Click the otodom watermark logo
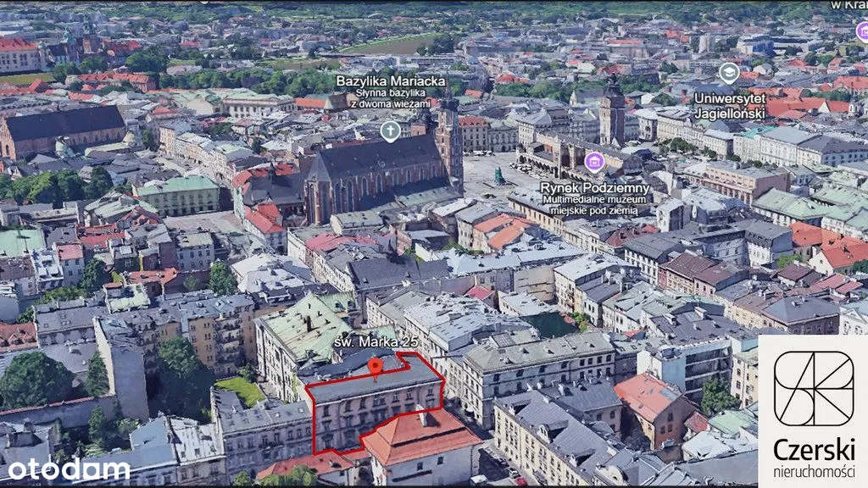Viewport: 868px width, 488px height. pos(69,469)
